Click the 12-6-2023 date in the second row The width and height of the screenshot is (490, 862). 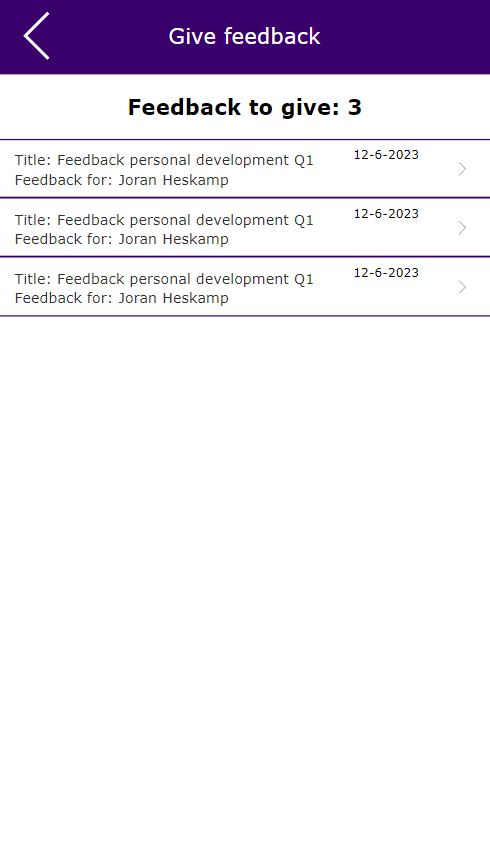386,214
